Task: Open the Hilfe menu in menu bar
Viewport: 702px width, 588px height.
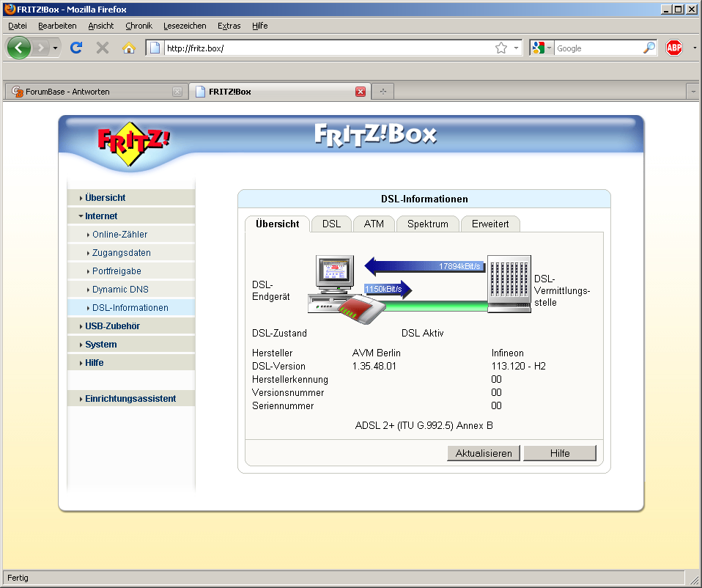Action: [x=259, y=26]
